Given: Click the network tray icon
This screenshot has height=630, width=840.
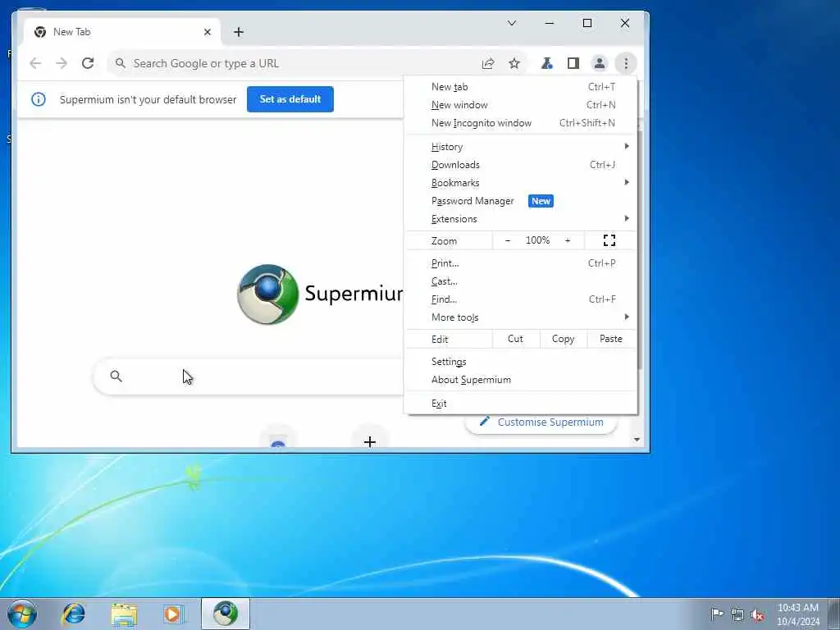Looking at the screenshot, I should tap(737, 614).
